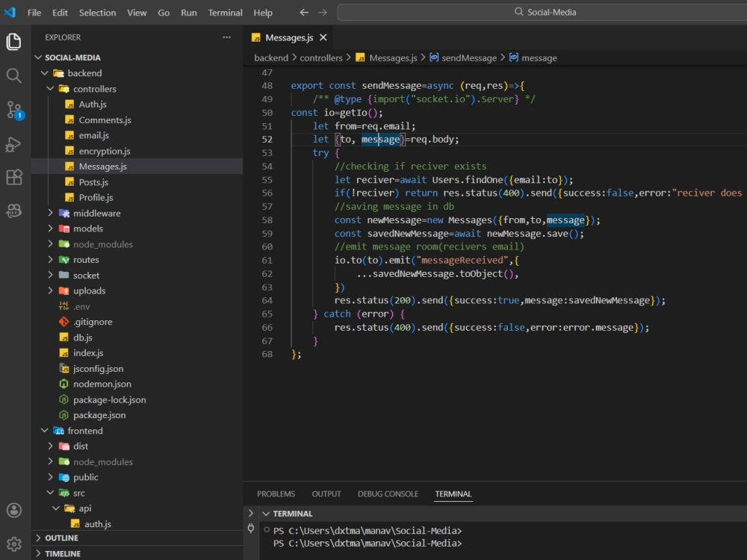Open the Run menu
The width and height of the screenshot is (747, 560).
(x=189, y=13)
